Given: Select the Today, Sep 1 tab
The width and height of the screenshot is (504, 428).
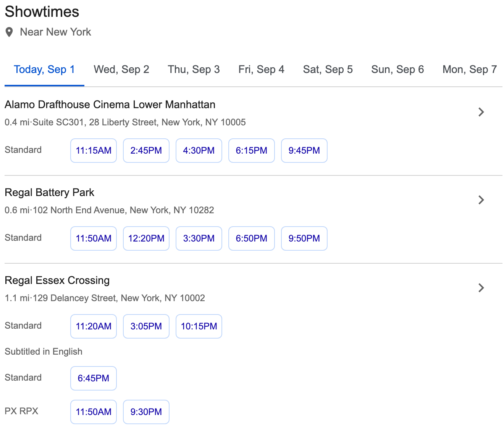Looking at the screenshot, I should coord(44,70).
